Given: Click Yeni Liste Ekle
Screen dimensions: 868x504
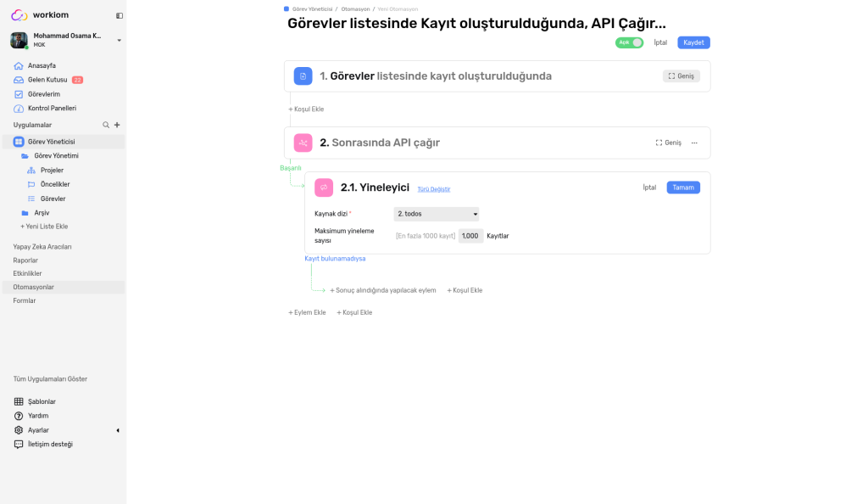Looking at the screenshot, I should click(x=44, y=227).
